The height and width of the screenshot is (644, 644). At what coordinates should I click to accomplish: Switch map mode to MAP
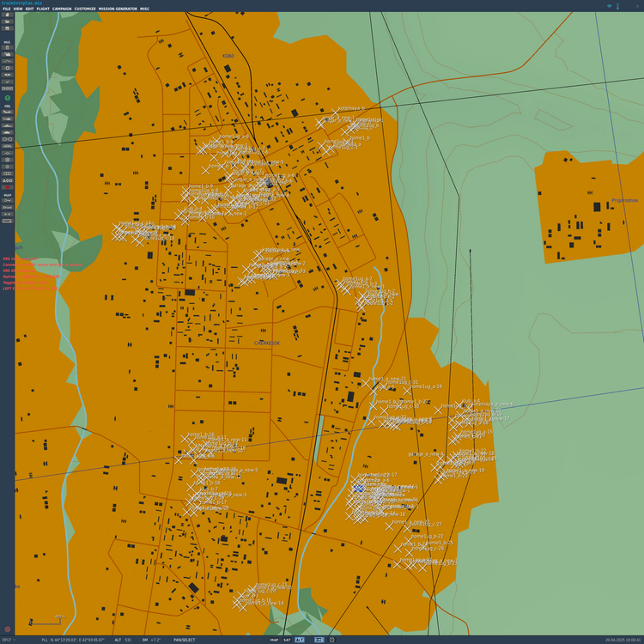pyautogui.click(x=274, y=640)
